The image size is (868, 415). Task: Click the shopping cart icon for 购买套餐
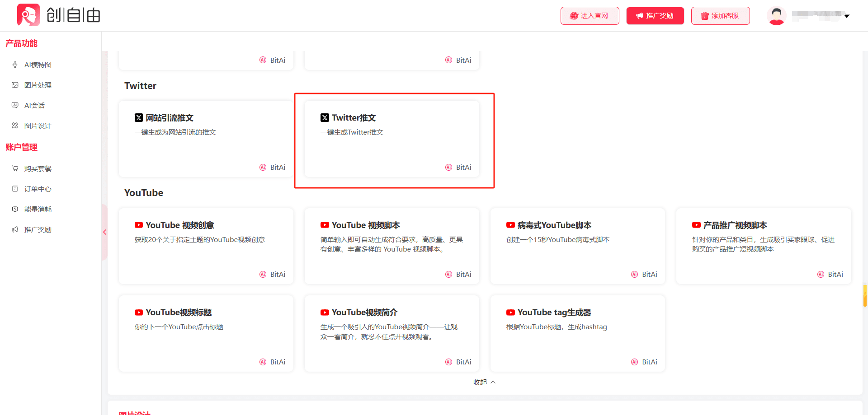tap(15, 168)
